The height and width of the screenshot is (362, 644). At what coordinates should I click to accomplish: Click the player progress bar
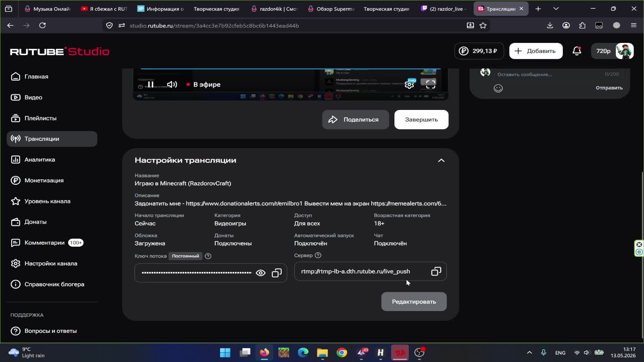click(290, 69)
